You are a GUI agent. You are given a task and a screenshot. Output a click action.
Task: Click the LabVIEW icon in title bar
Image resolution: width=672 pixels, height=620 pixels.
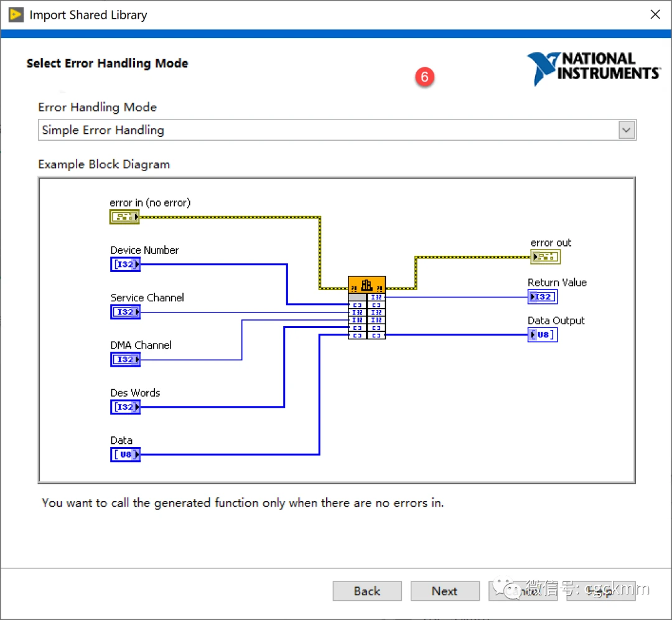pos(16,15)
